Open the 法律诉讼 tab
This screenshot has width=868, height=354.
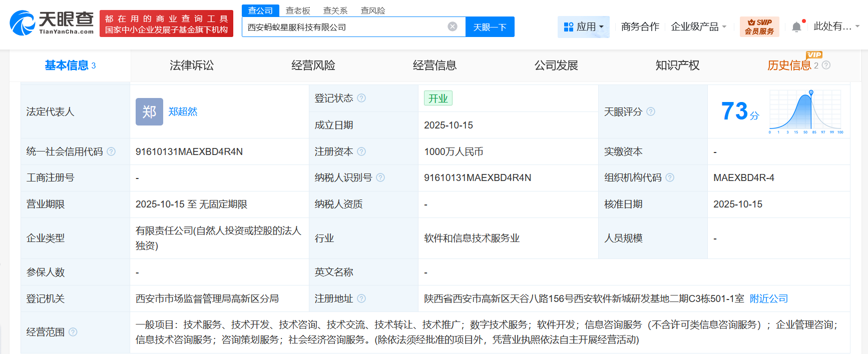192,65
